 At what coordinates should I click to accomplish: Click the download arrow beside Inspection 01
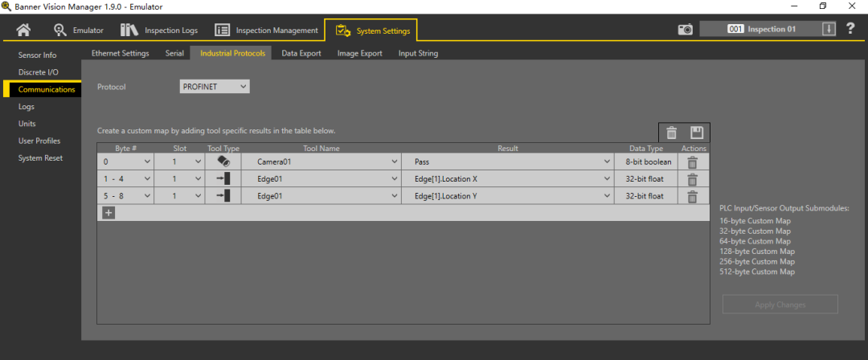(x=828, y=29)
